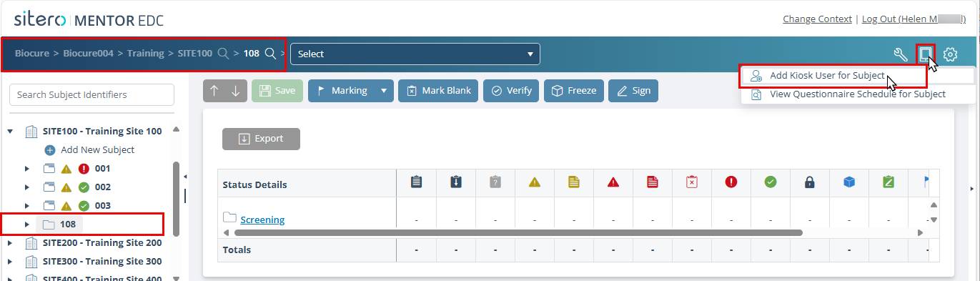This screenshot has width=980, height=281.
Task: Click the down arrow navigation icon
Action: pos(235,91)
